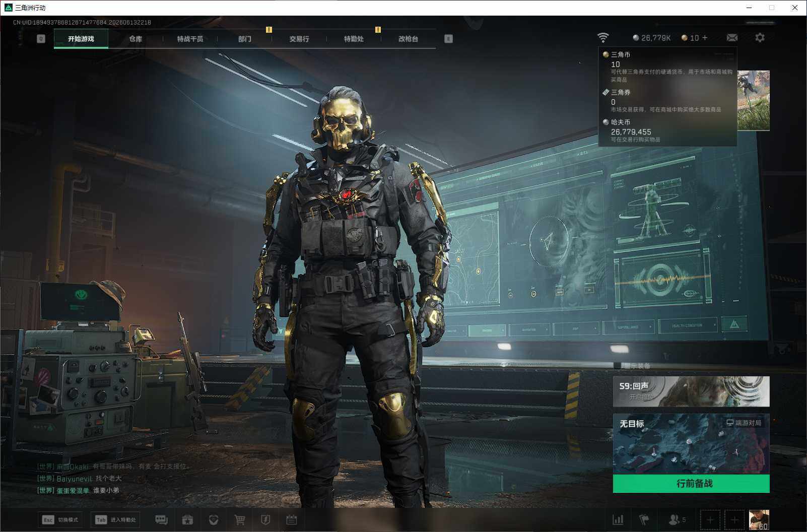The image size is (807, 532).
Task: Open the chat bubble icon
Action: point(161,520)
